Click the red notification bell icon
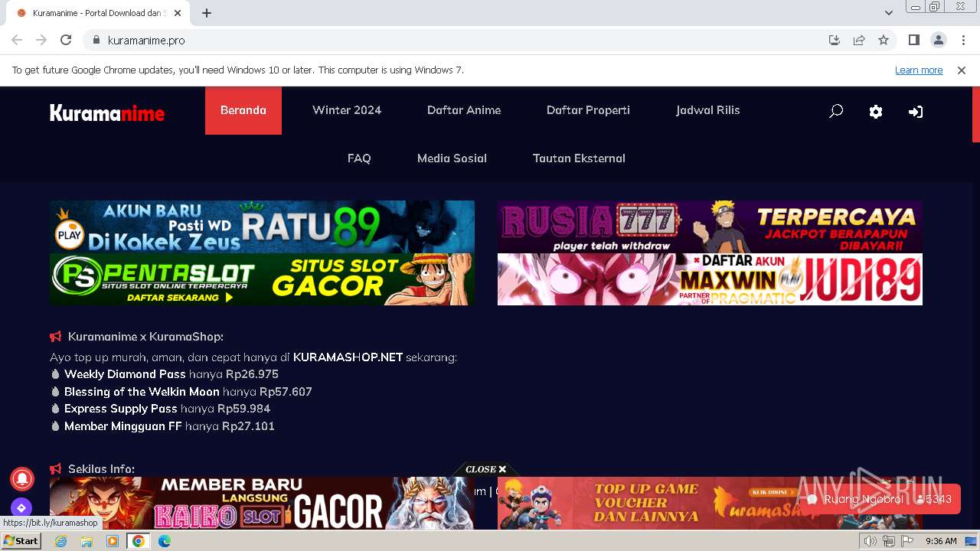Screen dimensions: 980x551 point(22,478)
